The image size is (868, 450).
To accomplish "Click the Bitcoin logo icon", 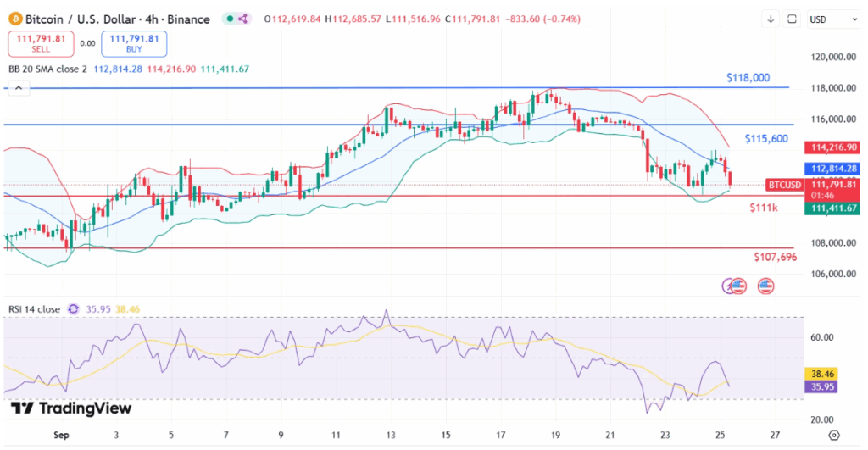I will [x=15, y=19].
